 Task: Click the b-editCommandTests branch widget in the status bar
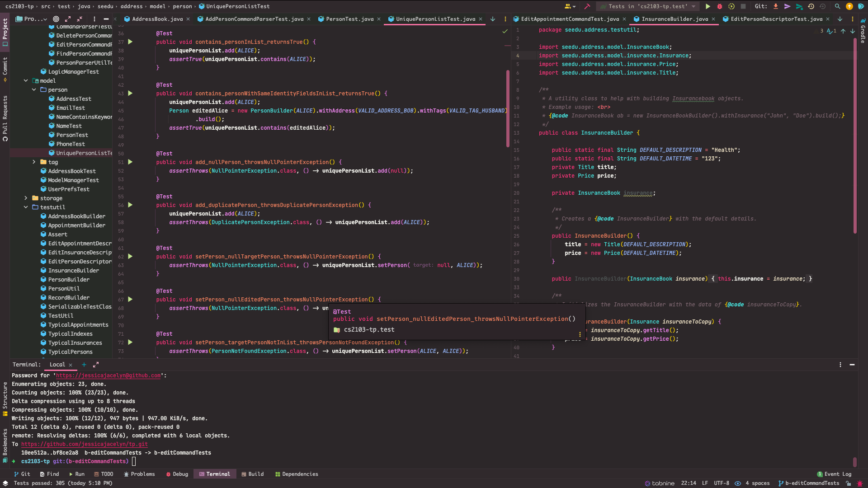(808, 483)
